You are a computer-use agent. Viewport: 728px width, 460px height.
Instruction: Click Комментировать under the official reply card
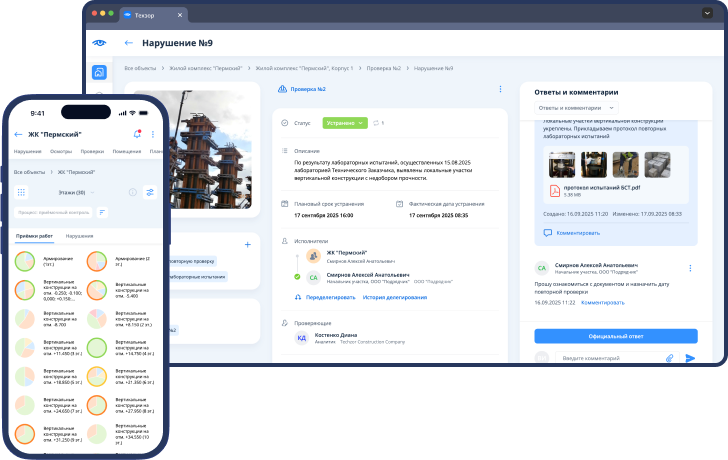(578, 233)
